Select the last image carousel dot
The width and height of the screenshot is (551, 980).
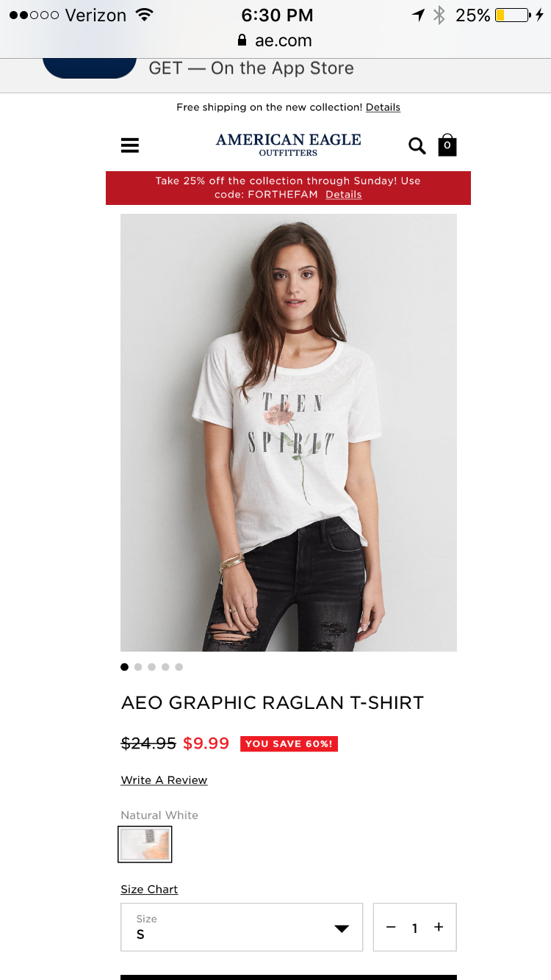click(179, 667)
